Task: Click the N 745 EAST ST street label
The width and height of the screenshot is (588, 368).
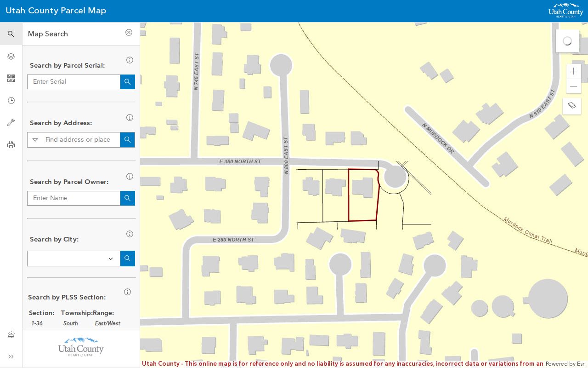Action: coord(196,71)
